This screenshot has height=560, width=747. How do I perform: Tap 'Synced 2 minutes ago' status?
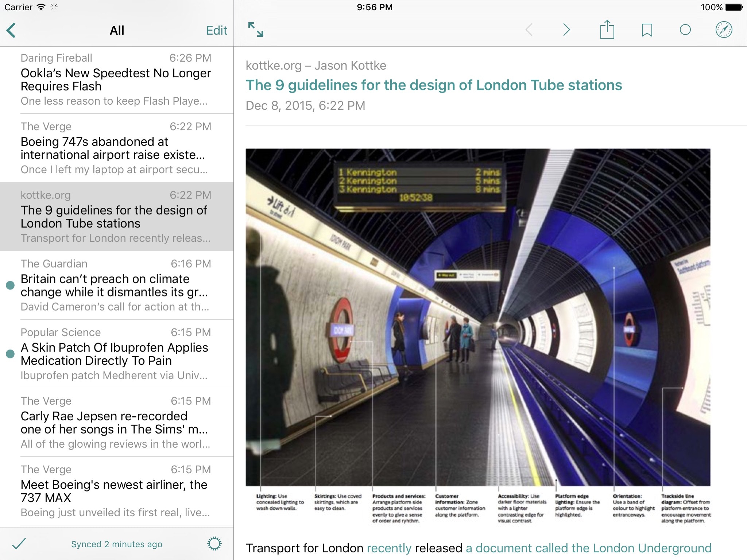[x=117, y=544]
